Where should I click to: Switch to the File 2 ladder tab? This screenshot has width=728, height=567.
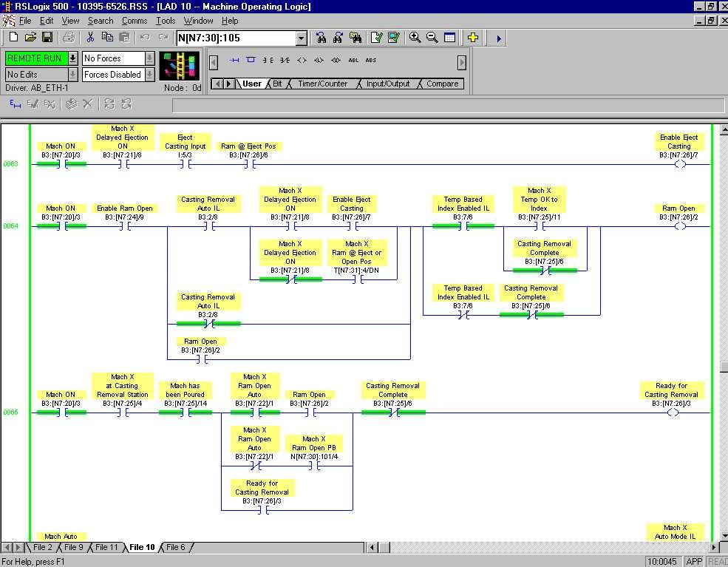point(43,547)
